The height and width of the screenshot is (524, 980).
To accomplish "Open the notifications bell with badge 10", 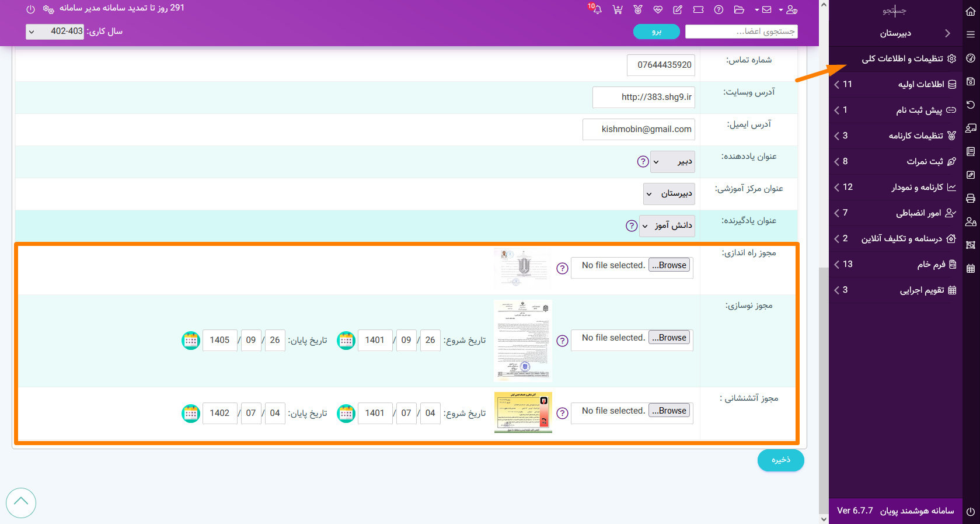I will click(x=597, y=9).
